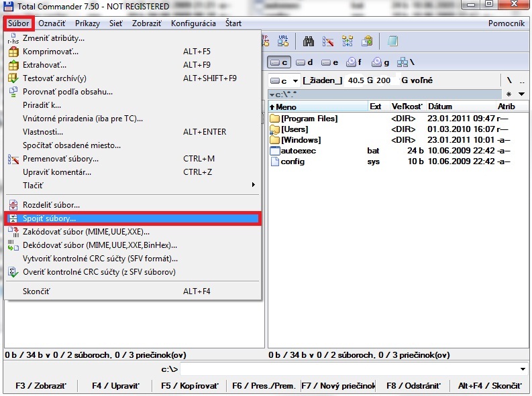532x396 pixels.
Task: Select Zakódovať súbor (MIME,UUE,XXE) entry
Action: coord(132,232)
